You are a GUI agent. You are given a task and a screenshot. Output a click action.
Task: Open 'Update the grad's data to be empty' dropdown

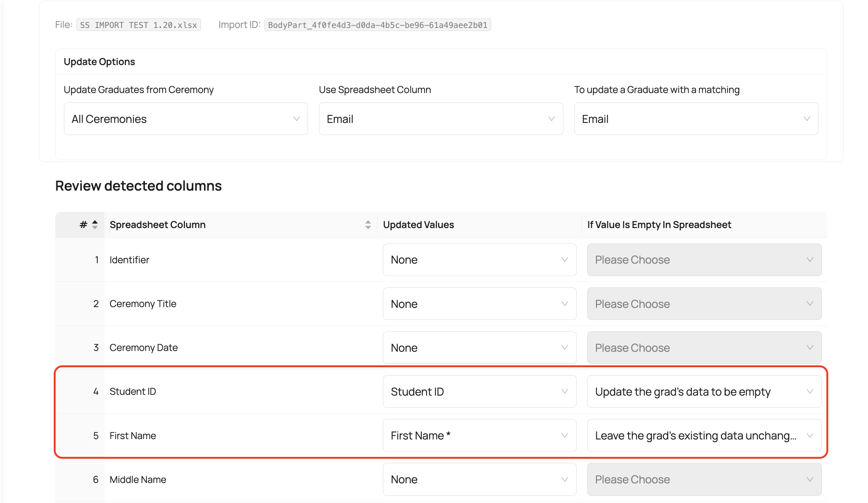click(704, 391)
